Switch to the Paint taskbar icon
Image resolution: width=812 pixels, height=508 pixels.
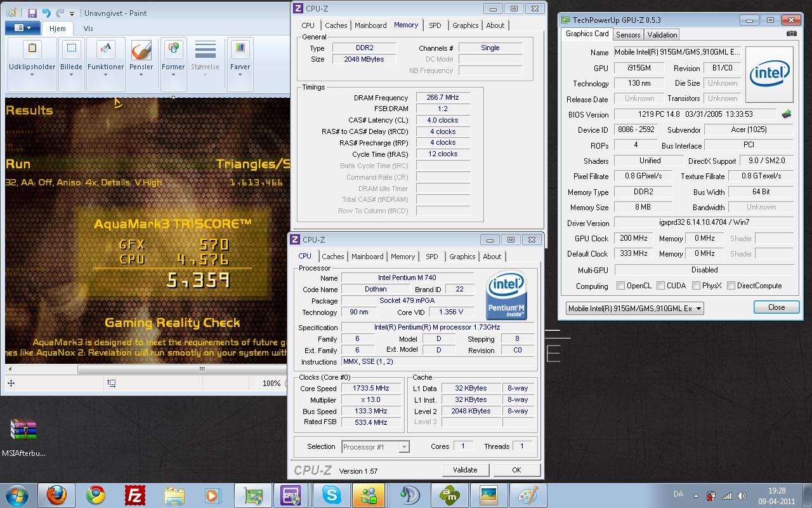coord(528,495)
